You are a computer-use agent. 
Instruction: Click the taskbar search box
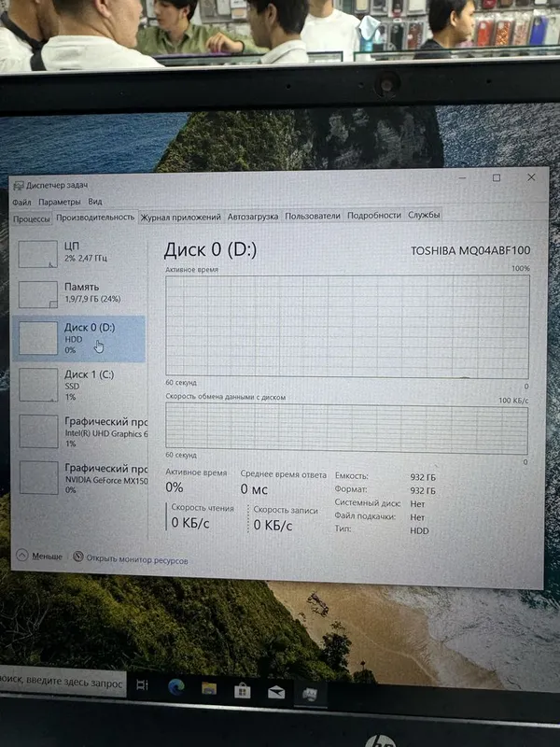pos(62,684)
